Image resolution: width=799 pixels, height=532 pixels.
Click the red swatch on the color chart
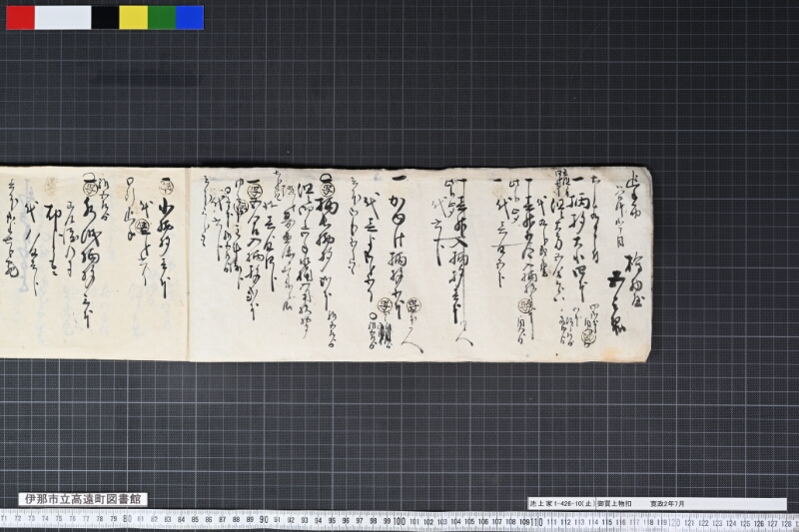pyautogui.click(x=20, y=18)
